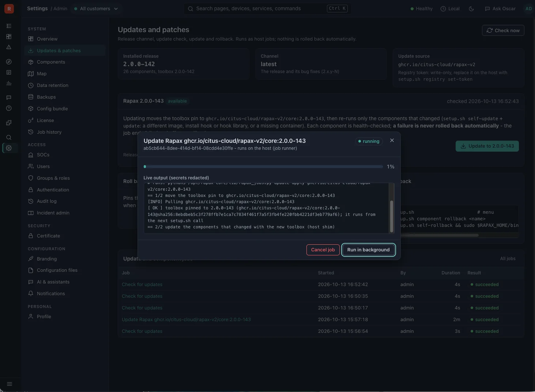535x392 pixels.
Task: Open the alerts triangle icon in the left rail
Action: tap(9, 47)
